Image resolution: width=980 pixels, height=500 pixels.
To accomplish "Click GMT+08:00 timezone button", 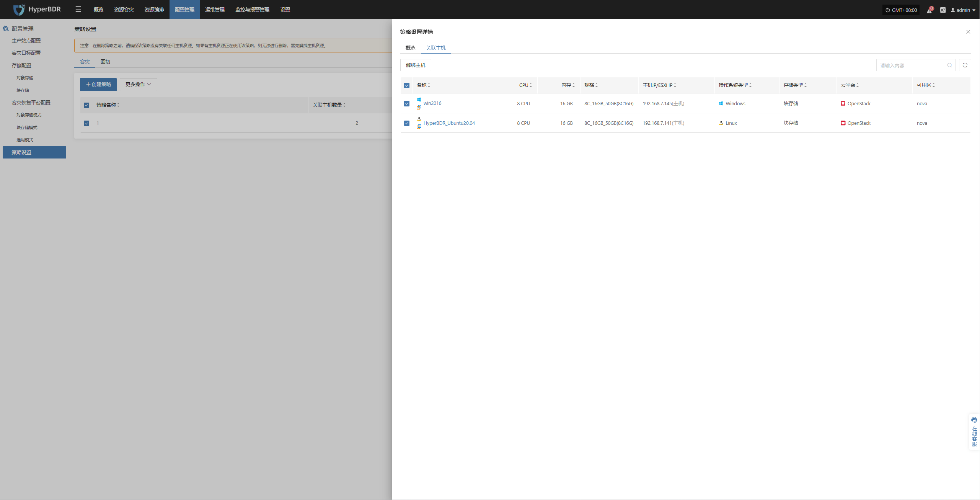I will coord(901,10).
